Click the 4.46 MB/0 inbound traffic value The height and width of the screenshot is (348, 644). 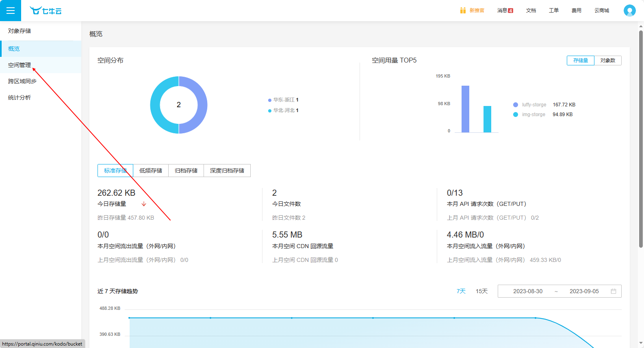click(x=465, y=235)
